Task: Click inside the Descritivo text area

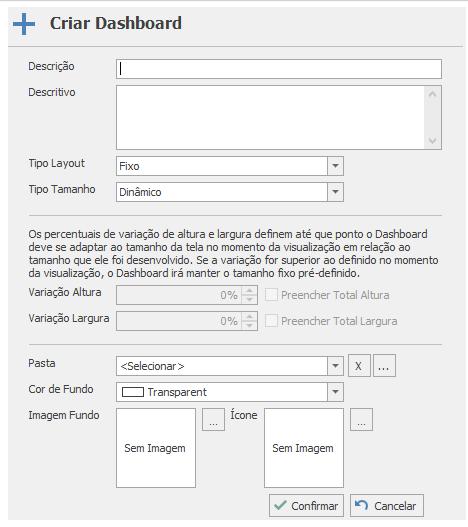Action: [x=270, y=117]
